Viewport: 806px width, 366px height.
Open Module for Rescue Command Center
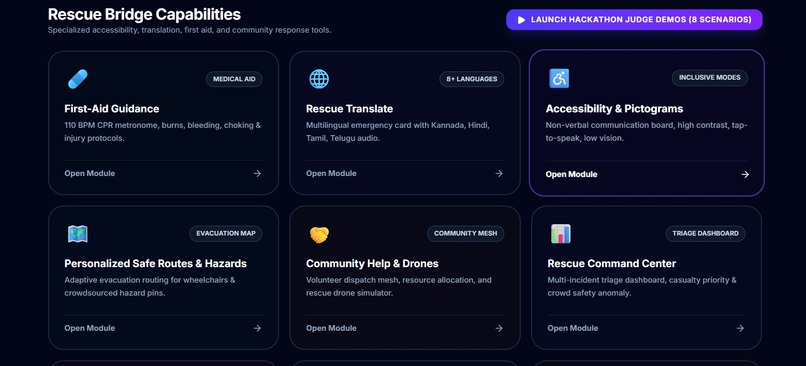pos(573,328)
